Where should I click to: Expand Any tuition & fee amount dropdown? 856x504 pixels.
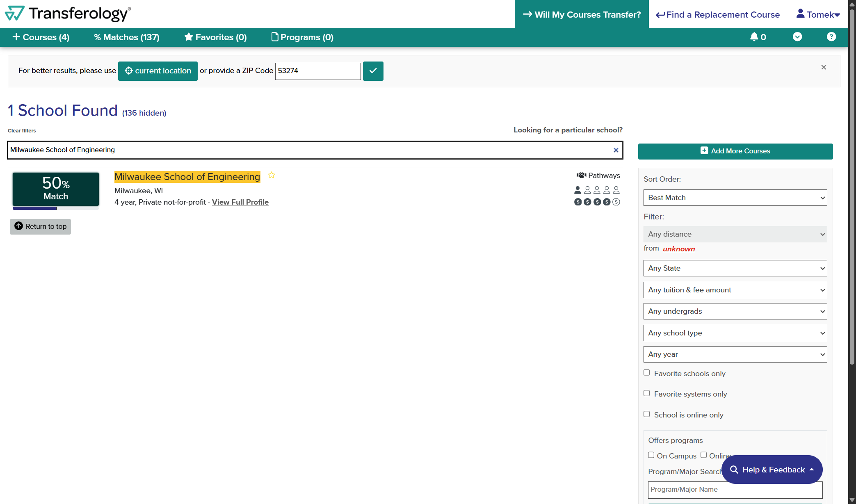point(735,290)
